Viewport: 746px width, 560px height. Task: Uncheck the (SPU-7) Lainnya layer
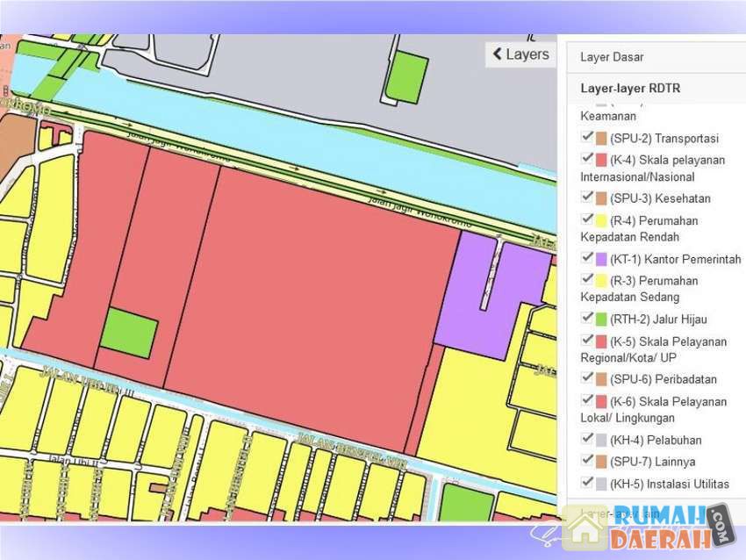click(587, 462)
